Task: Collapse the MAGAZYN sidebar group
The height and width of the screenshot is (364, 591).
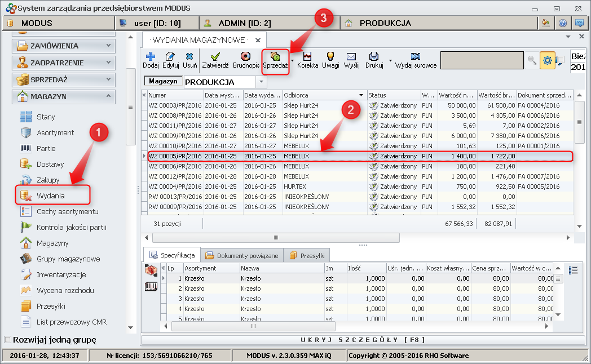Action: (63, 96)
